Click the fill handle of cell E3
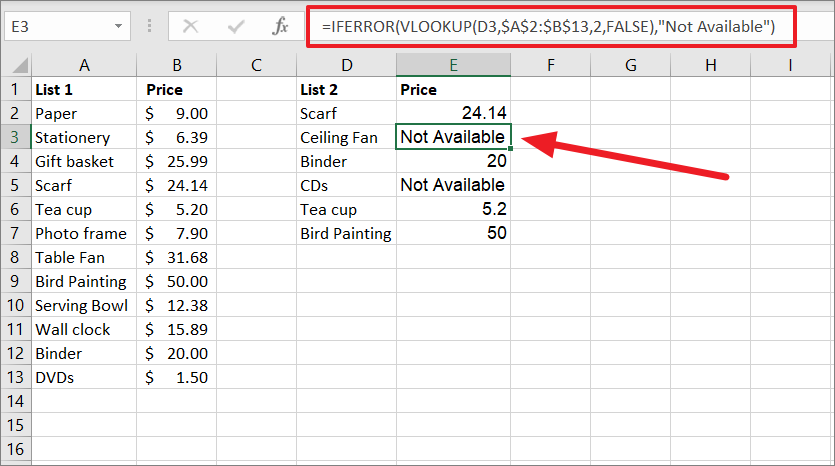 [x=511, y=149]
